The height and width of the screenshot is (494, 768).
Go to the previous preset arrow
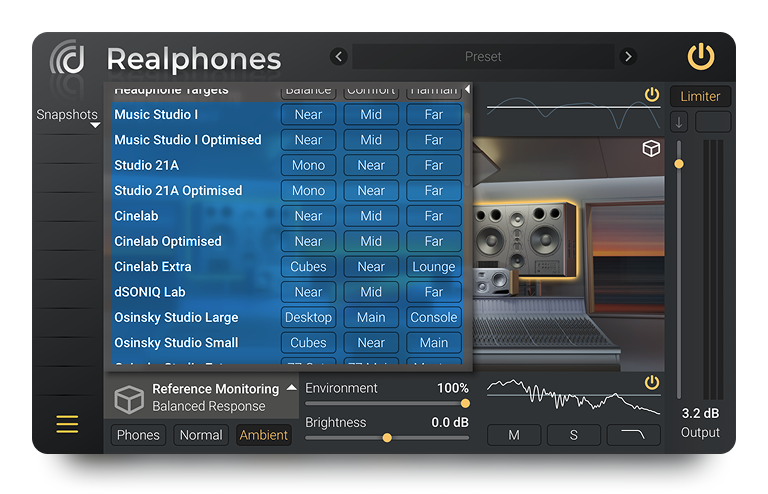(x=338, y=57)
